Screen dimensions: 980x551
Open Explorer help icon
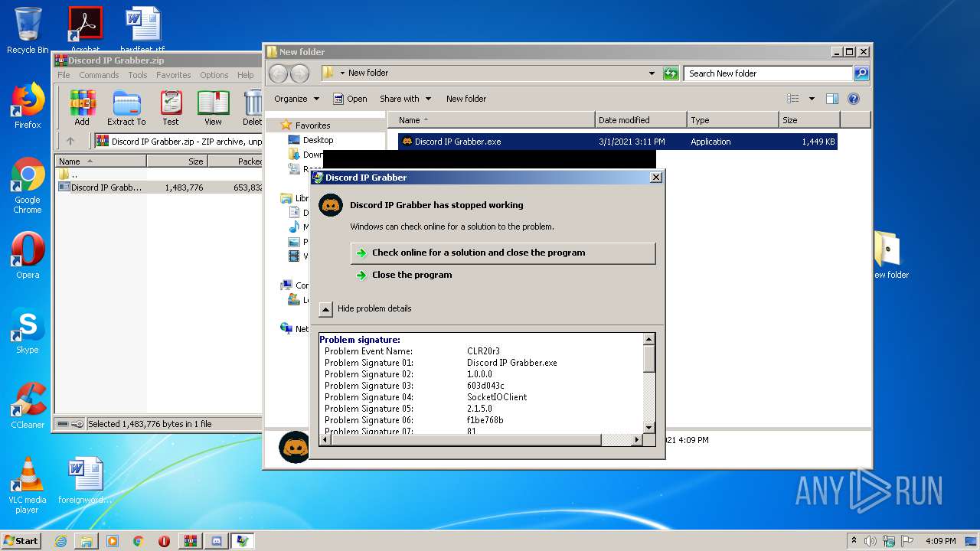coord(854,99)
